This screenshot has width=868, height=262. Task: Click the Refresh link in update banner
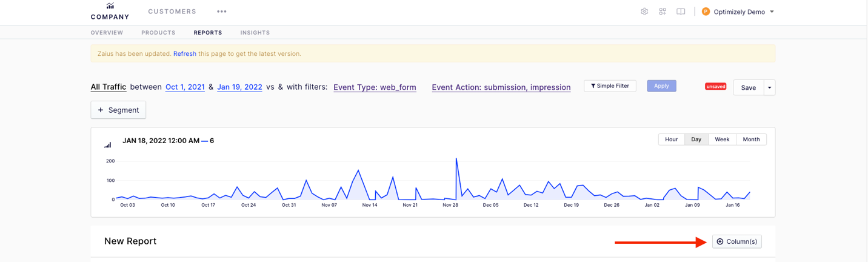184,53
